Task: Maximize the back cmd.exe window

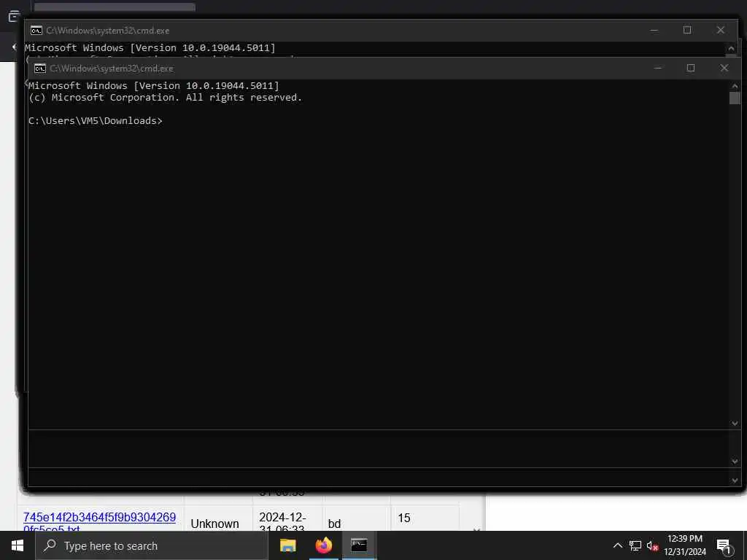Action: (x=687, y=30)
